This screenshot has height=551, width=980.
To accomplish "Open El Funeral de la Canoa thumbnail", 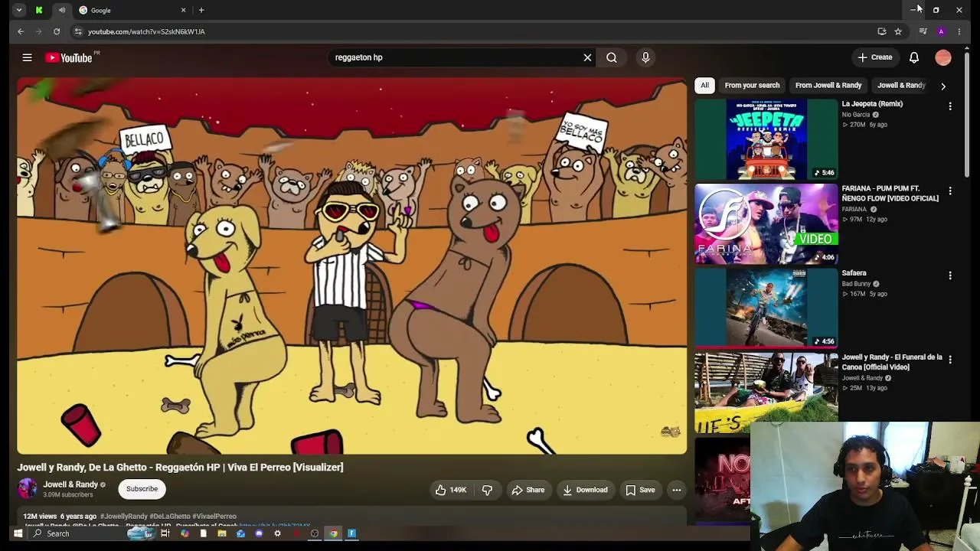I will point(766,391).
